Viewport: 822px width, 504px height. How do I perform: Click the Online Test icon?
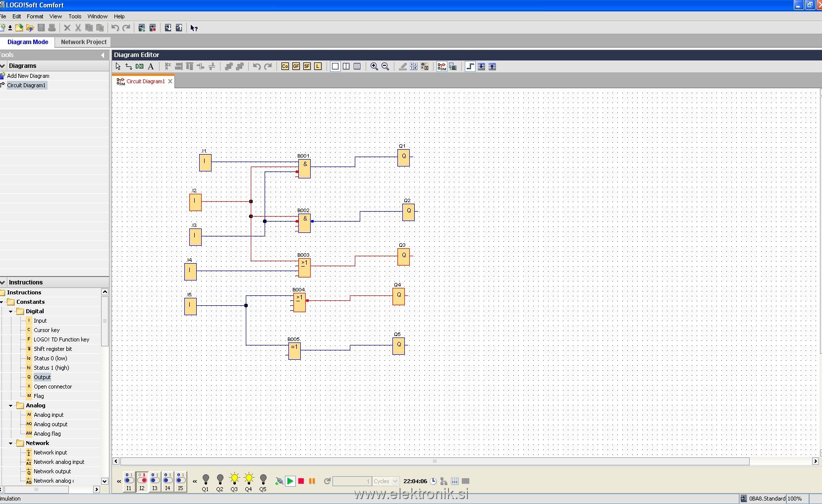452,66
